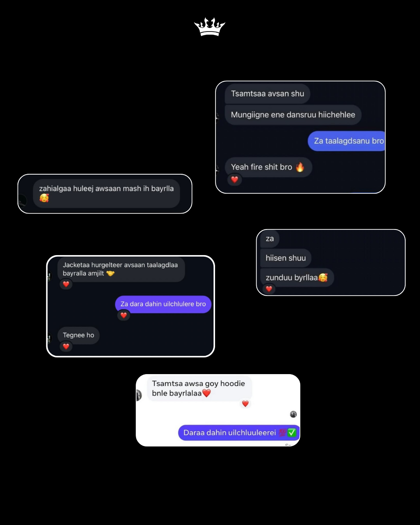This screenshot has height=525, width=420.
Task: Click the heart reaction under 'zunduu byrllaa'
Action: [x=269, y=289]
